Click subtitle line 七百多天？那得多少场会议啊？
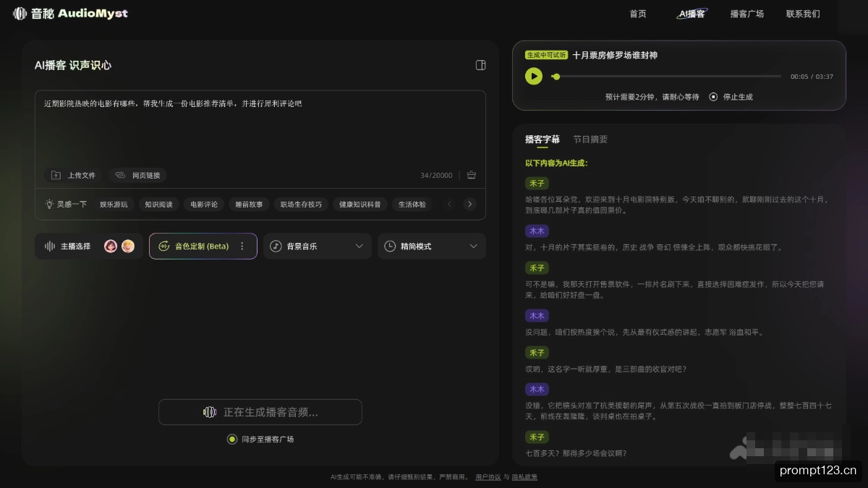The image size is (868, 488). 576,453
